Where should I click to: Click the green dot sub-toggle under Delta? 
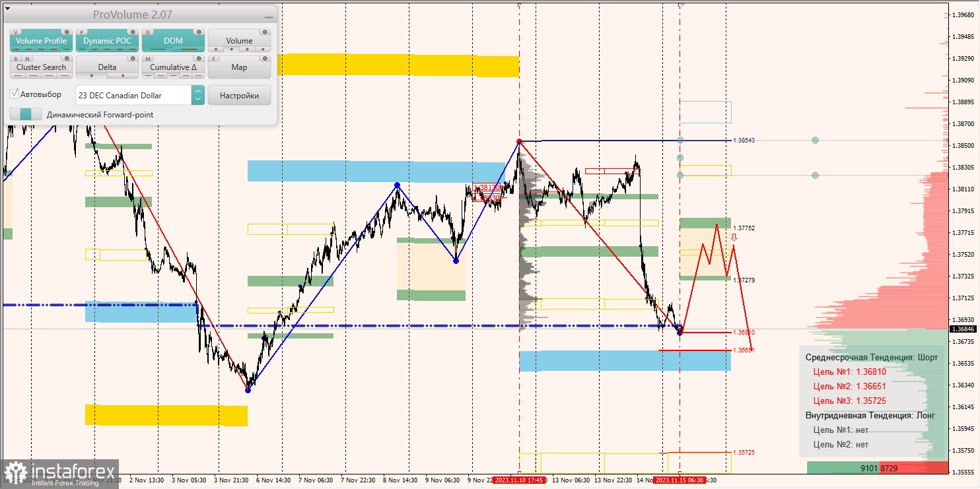click(92, 76)
